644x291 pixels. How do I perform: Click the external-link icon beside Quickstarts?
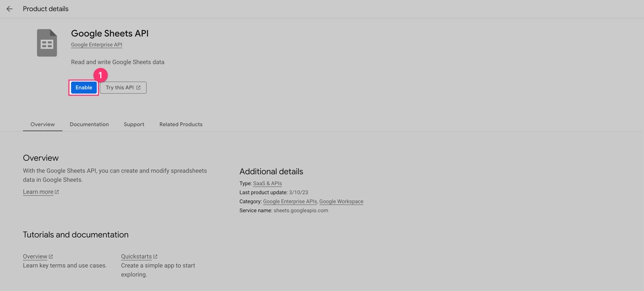pos(155,256)
